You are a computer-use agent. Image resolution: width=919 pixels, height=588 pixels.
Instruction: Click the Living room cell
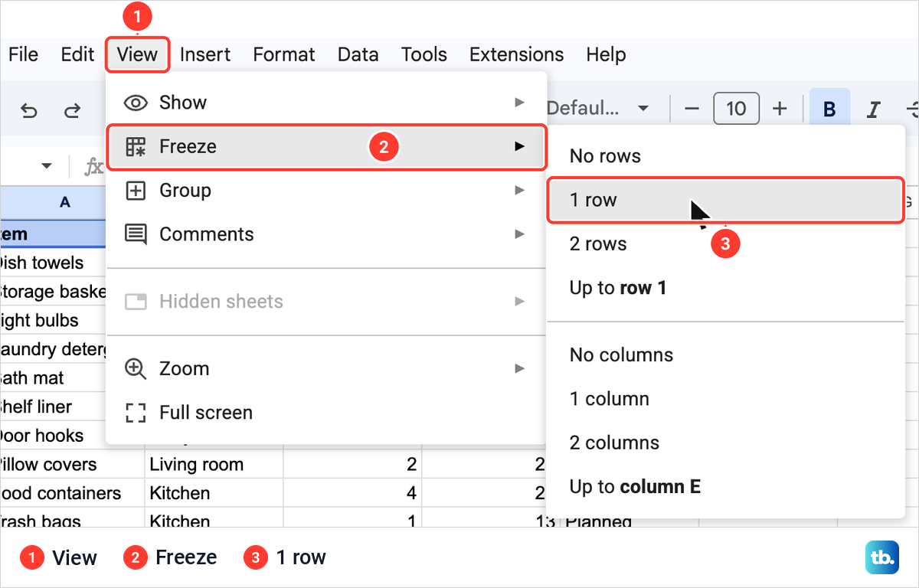coord(214,465)
